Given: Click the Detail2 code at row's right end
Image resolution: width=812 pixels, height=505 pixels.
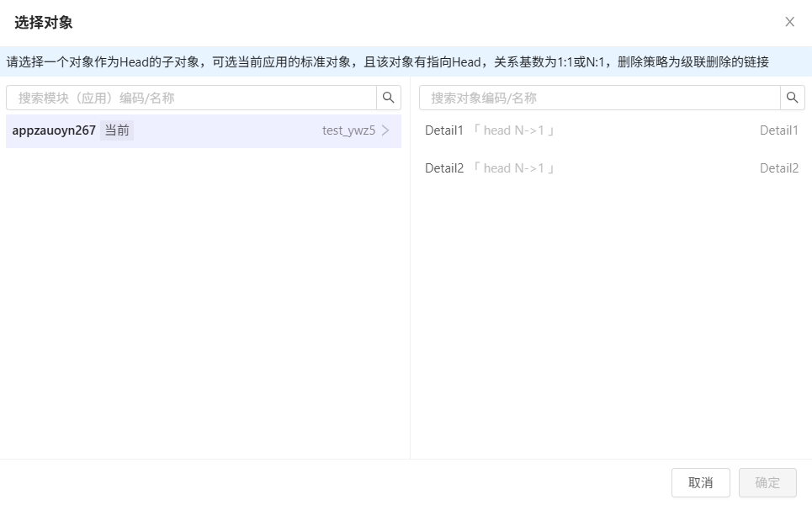Looking at the screenshot, I should pos(778,168).
